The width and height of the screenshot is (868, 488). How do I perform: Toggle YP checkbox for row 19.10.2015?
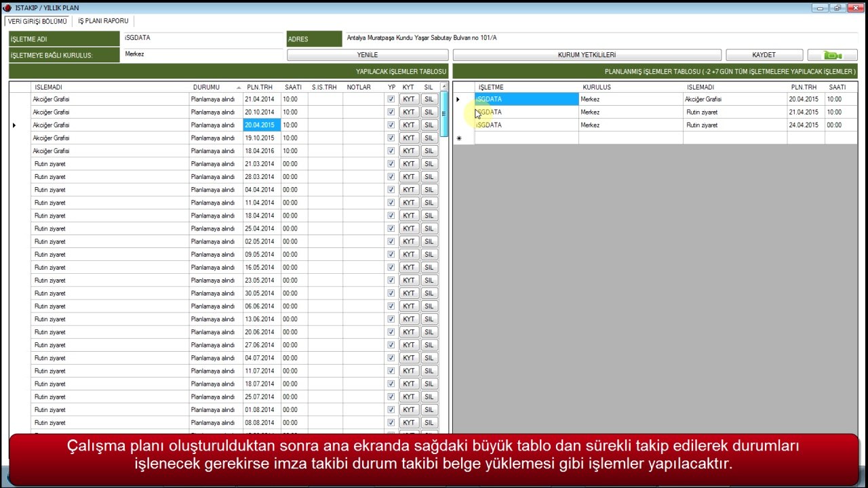click(x=391, y=138)
